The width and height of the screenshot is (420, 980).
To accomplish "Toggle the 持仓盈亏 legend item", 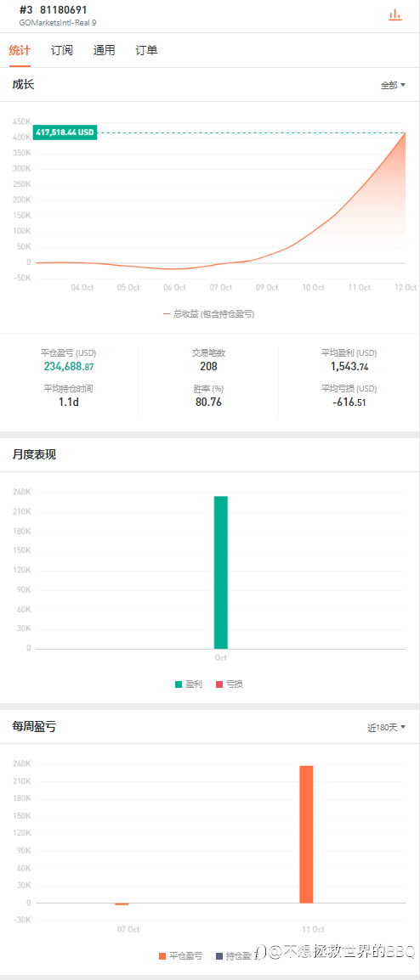I will tap(236, 955).
